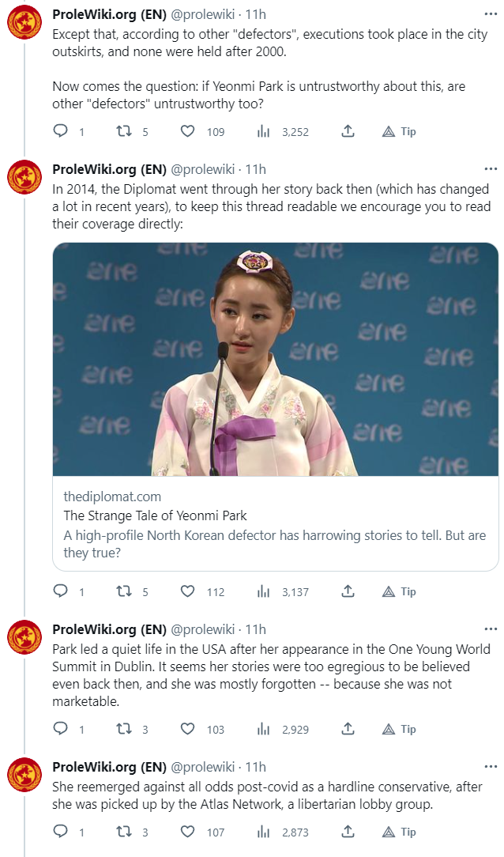
Task: Open the more options menu on the Atlas Network tweet
Action: click(x=491, y=767)
